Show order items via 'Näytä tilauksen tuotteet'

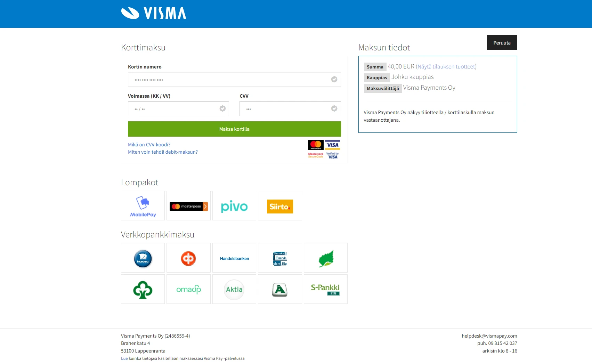click(446, 66)
